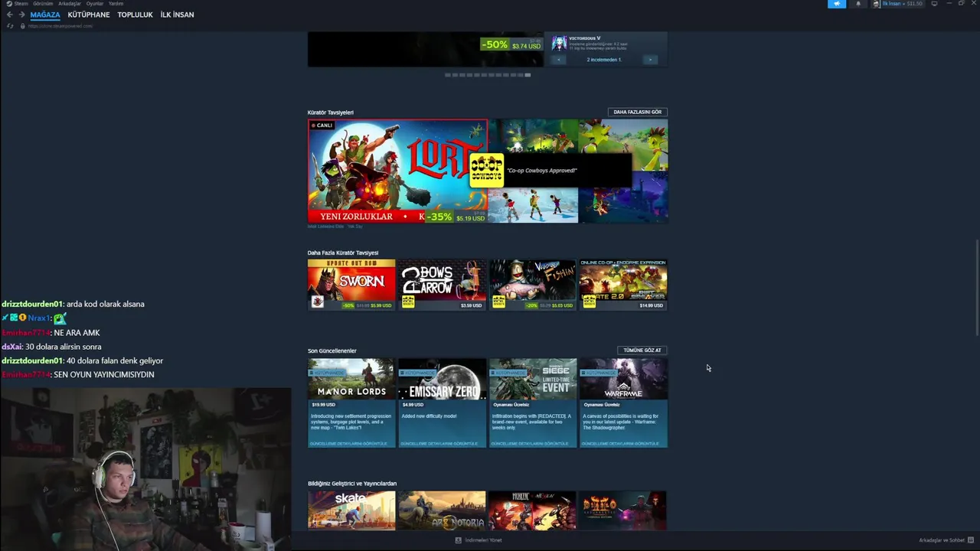Switch to the TOPLULUK tab
This screenshot has width=980, height=551.
[x=135, y=15]
